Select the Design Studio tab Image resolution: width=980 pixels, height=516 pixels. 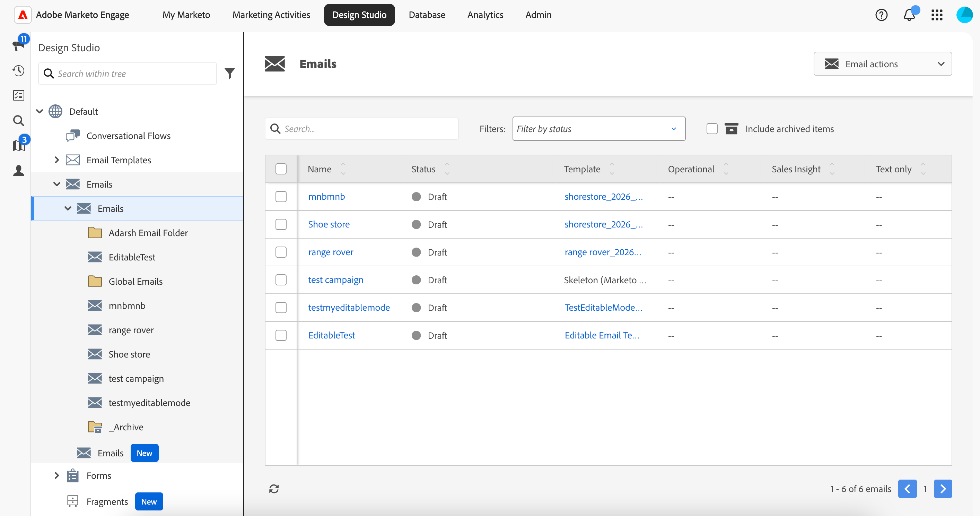coord(359,15)
